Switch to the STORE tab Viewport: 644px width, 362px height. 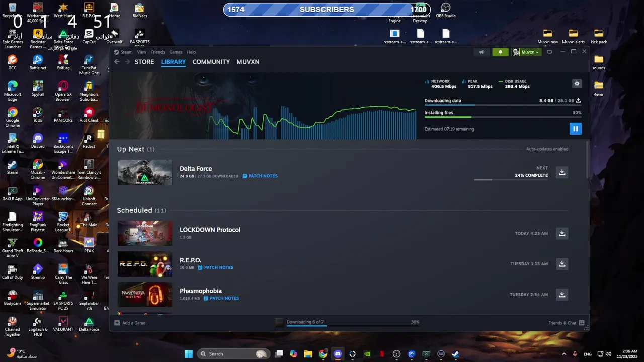coord(144,62)
